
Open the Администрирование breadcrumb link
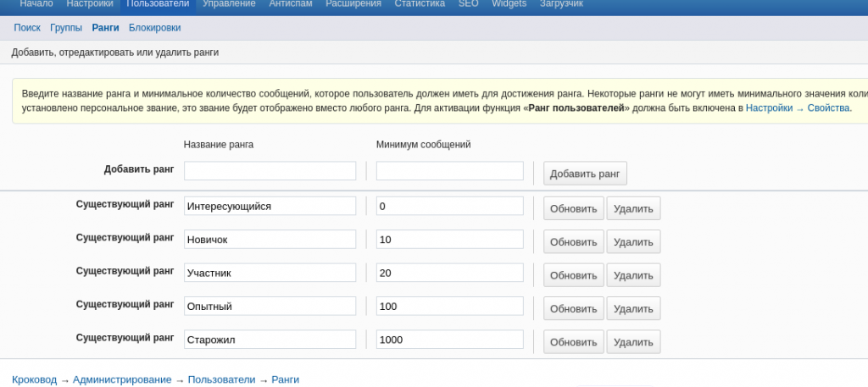(122, 379)
